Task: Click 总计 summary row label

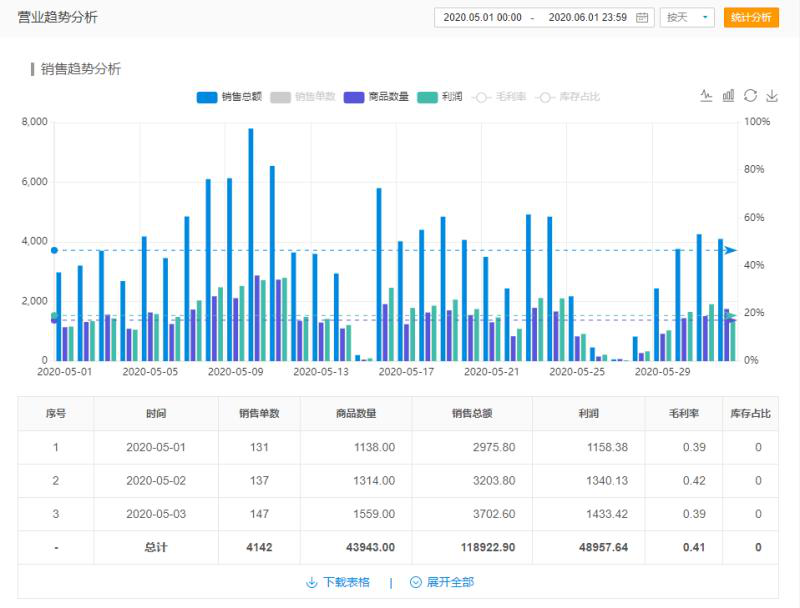Action: (x=156, y=547)
